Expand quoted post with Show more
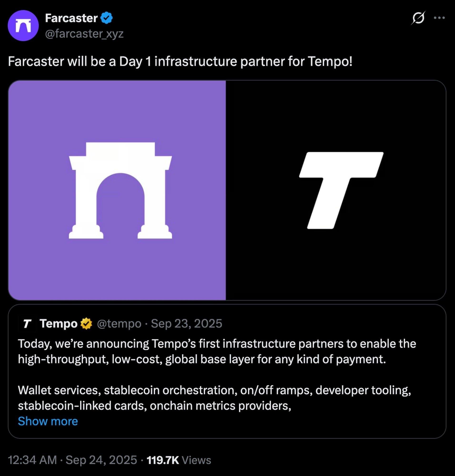The height and width of the screenshot is (476, 455). [48, 421]
